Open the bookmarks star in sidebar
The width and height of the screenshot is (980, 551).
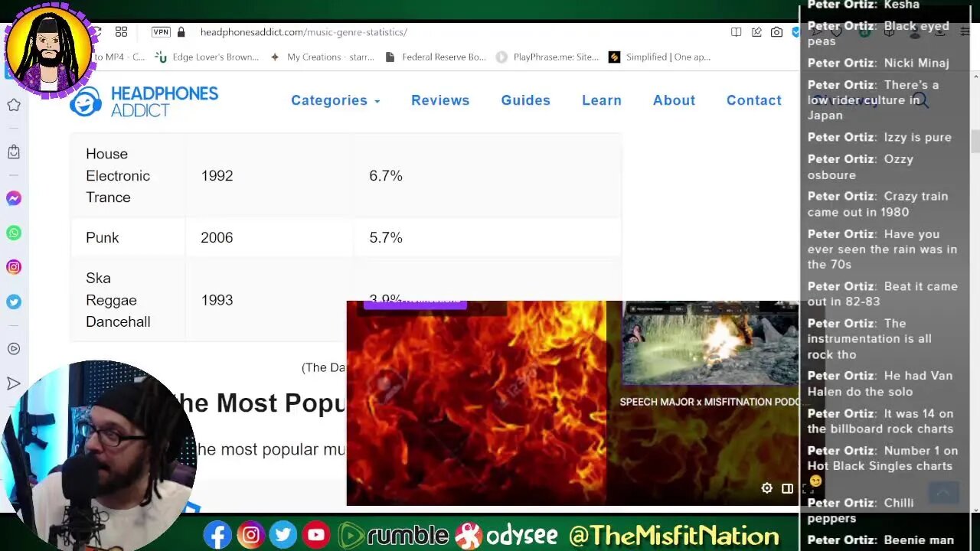14,105
